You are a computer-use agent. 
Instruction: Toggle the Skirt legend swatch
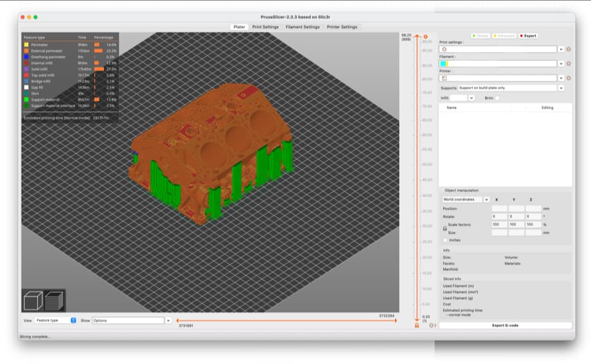(26, 93)
